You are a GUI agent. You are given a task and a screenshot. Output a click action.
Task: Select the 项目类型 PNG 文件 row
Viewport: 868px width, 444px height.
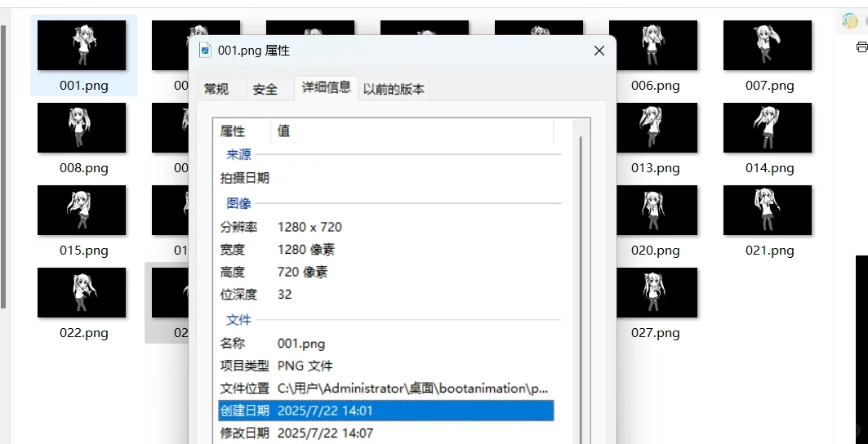point(386,366)
